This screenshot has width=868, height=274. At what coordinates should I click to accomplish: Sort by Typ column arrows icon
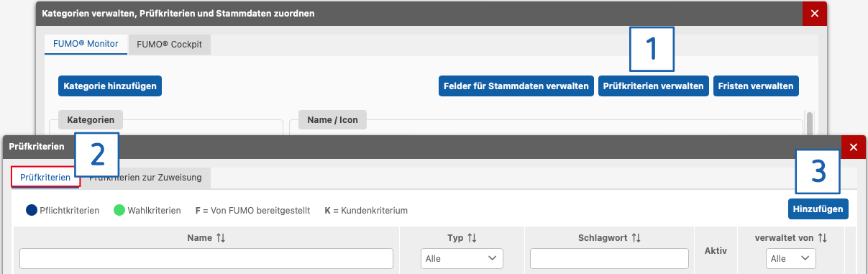click(472, 237)
